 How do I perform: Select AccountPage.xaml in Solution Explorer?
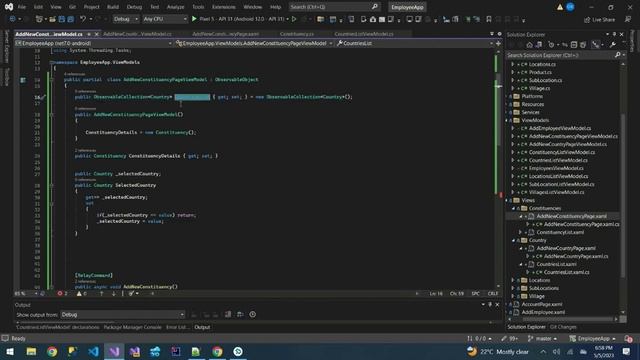click(x=542, y=304)
